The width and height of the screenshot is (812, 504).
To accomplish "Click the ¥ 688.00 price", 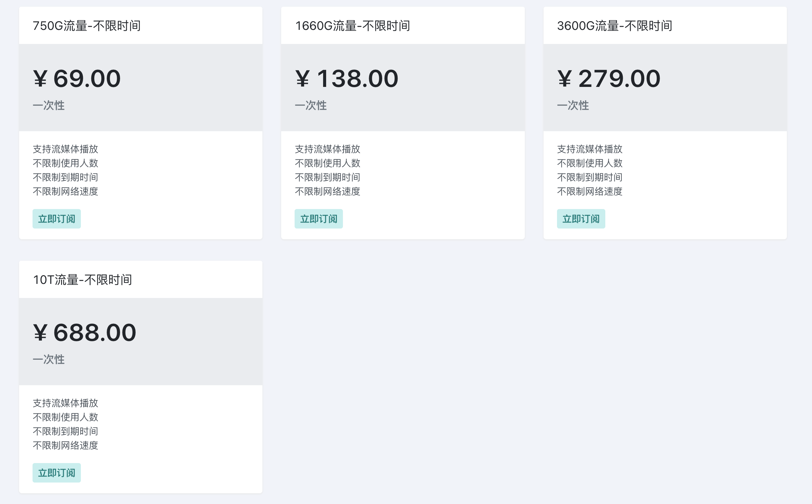I will [x=85, y=333].
